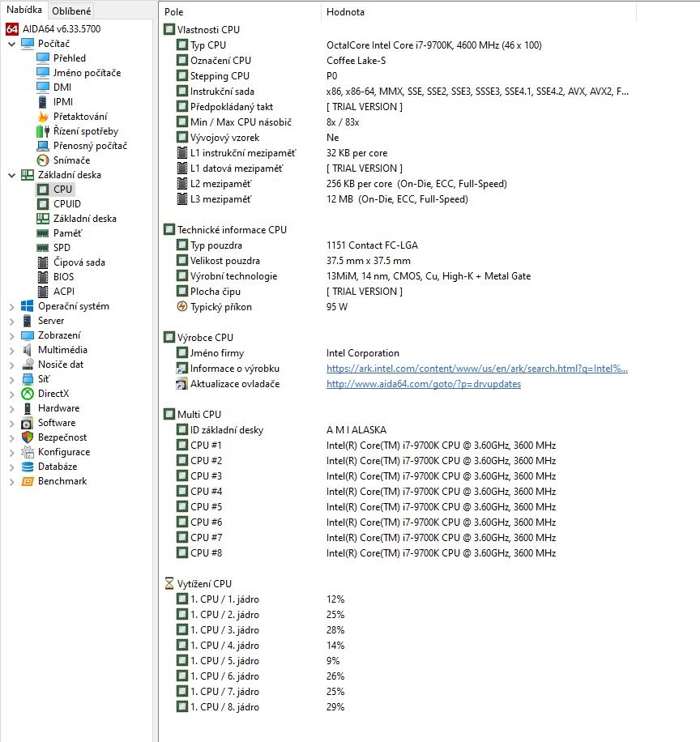Image resolution: width=700 pixels, height=742 pixels.
Task: Expand the Operační systém node
Action: [11, 305]
